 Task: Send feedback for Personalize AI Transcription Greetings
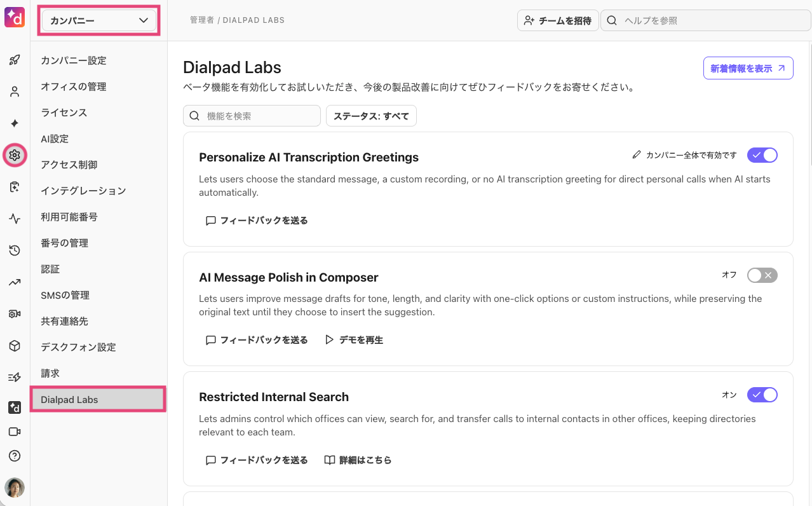[x=257, y=221]
